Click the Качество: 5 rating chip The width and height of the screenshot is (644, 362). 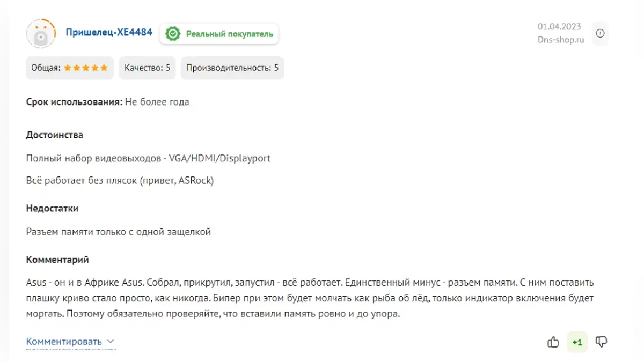[x=147, y=68]
